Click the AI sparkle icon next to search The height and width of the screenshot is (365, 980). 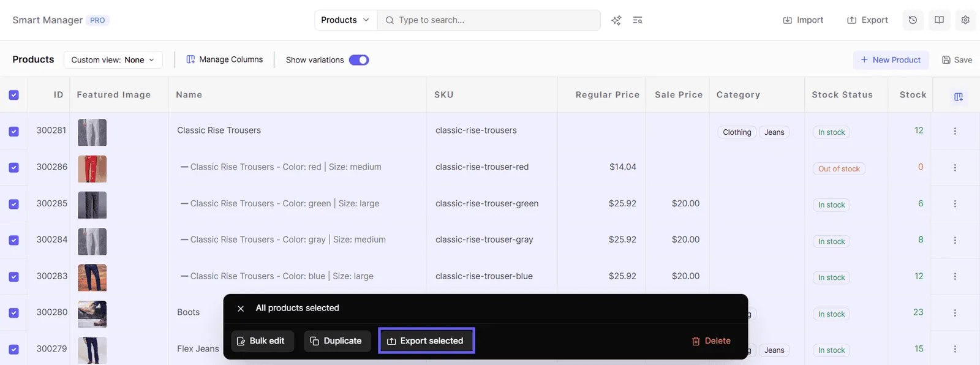(x=616, y=20)
